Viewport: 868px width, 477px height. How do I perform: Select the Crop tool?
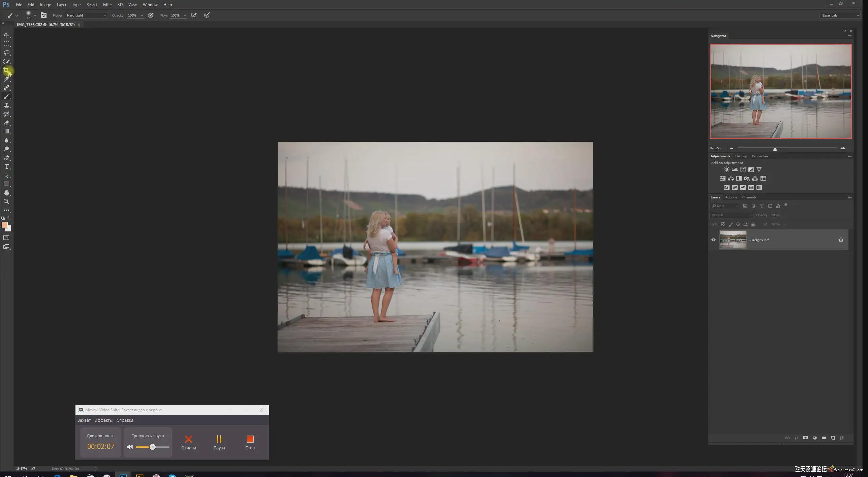click(6, 70)
